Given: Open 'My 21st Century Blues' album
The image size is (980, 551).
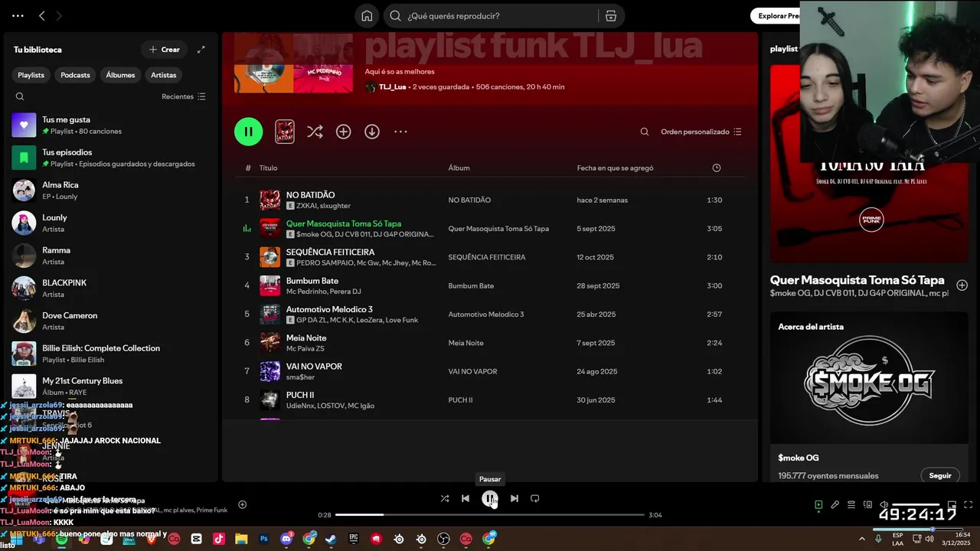Looking at the screenshot, I should pos(109,386).
